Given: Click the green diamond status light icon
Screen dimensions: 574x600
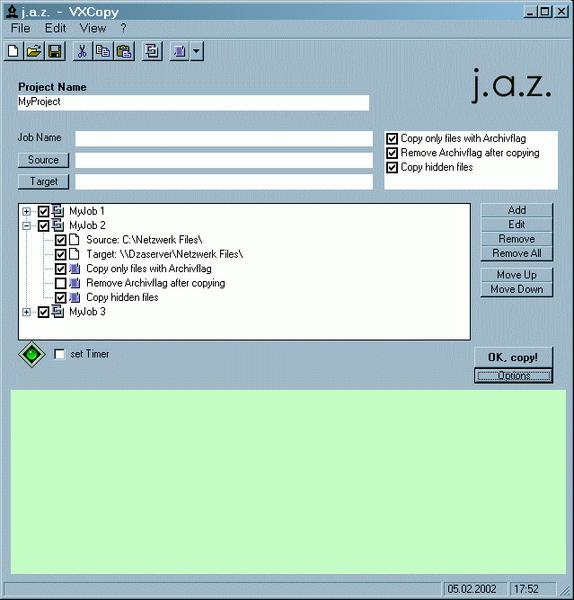Looking at the screenshot, I should 32,354.
